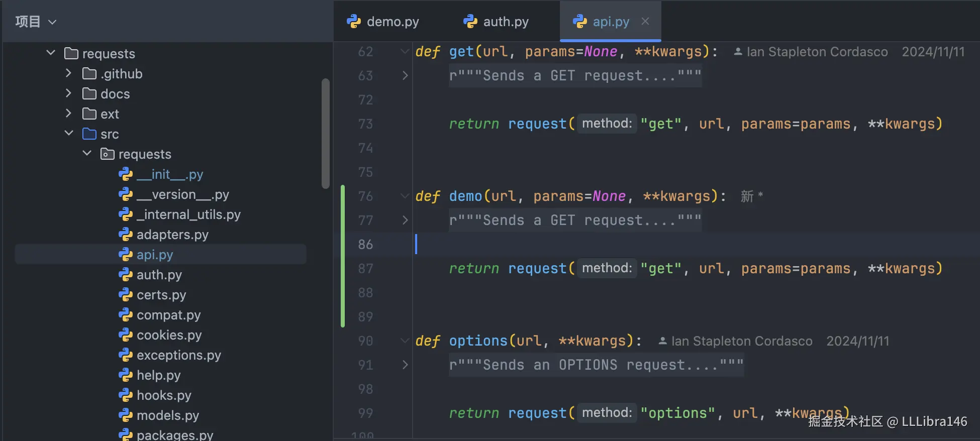Click green change marker in gutter
The image size is (980, 441).
pyautogui.click(x=343, y=256)
